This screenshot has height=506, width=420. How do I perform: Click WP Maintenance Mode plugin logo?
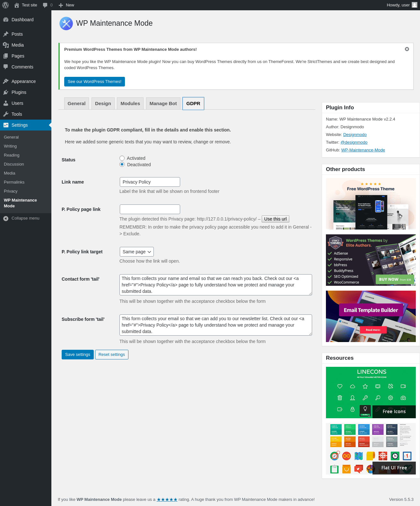[x=66, y=23]
